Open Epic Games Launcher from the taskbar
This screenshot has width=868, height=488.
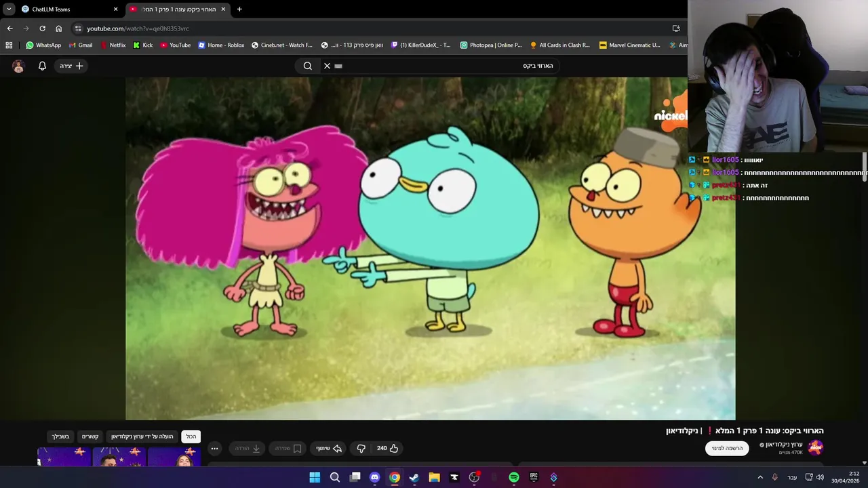pos(534,477)
